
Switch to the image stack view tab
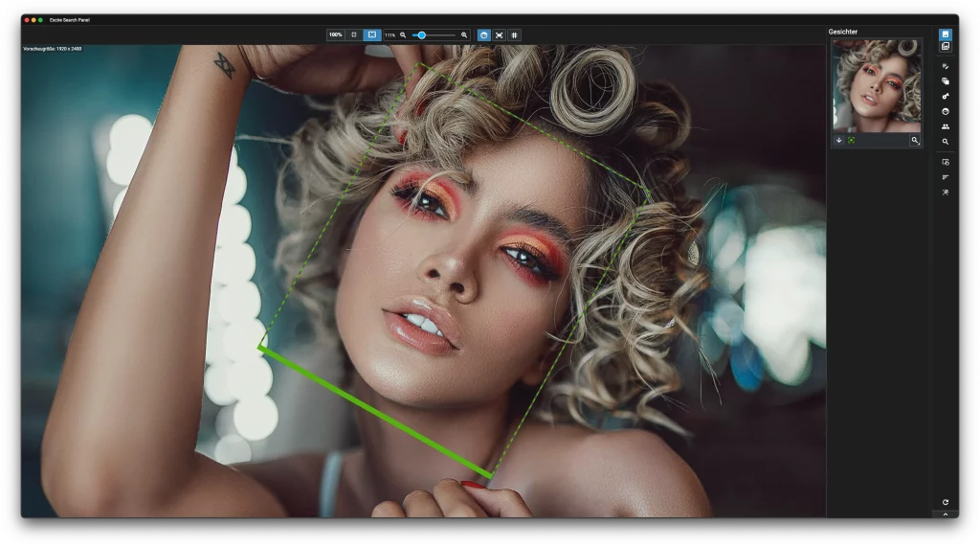pyautogui.click(x=946, y=46)
